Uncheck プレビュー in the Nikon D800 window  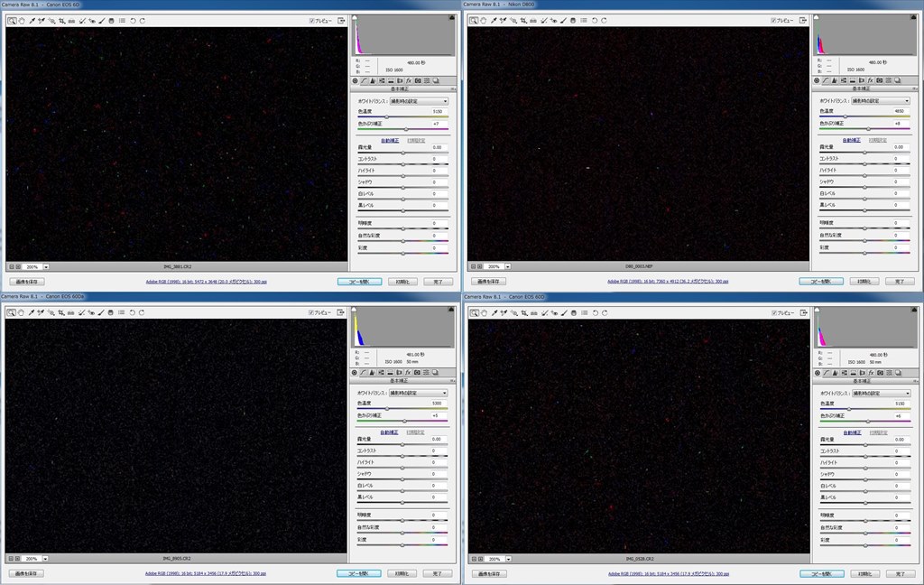click(774, 20)
